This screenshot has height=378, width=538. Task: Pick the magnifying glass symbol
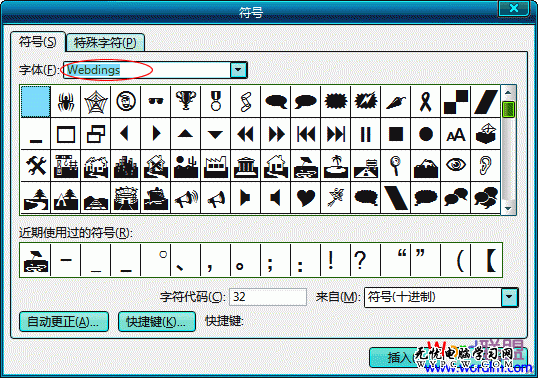click(396, 166)
